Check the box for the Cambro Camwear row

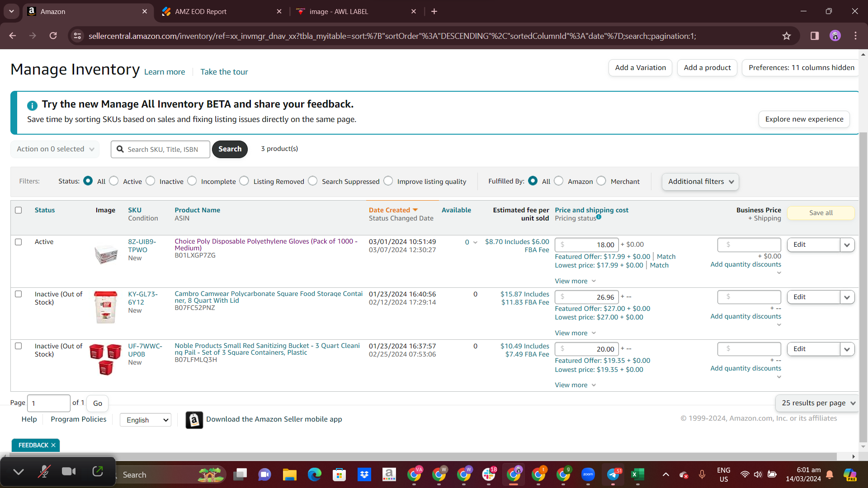click(x=19, y=294)
